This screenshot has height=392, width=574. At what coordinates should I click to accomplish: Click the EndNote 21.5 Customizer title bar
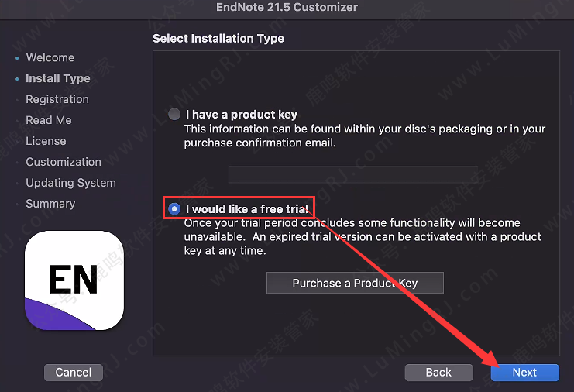(287, 8)
